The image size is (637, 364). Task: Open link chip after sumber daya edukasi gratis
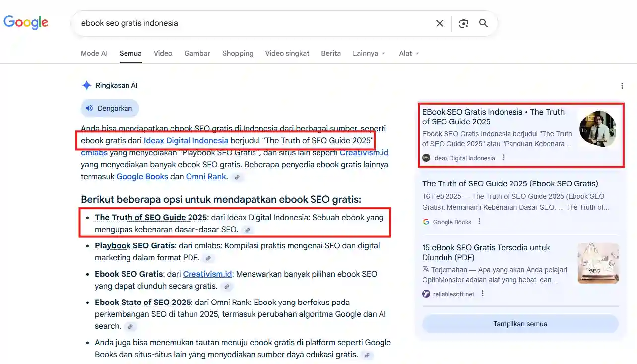367,355
